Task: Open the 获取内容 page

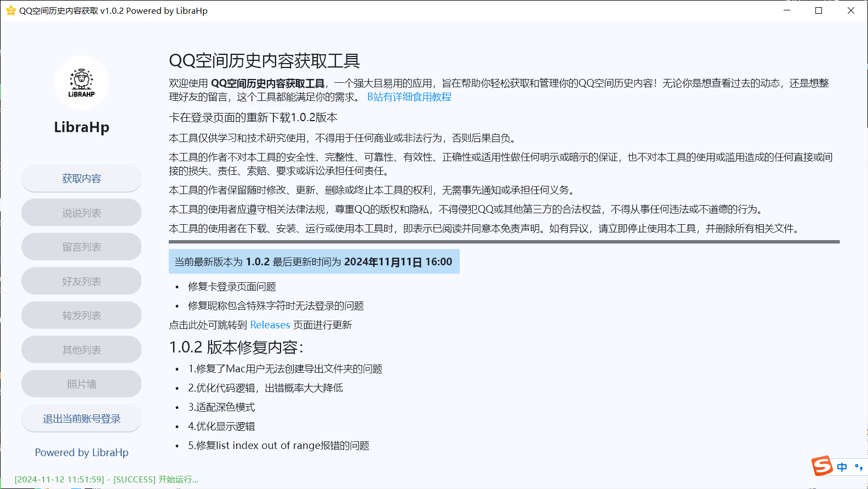Action: pyautogui.click(x=82, y=178)
